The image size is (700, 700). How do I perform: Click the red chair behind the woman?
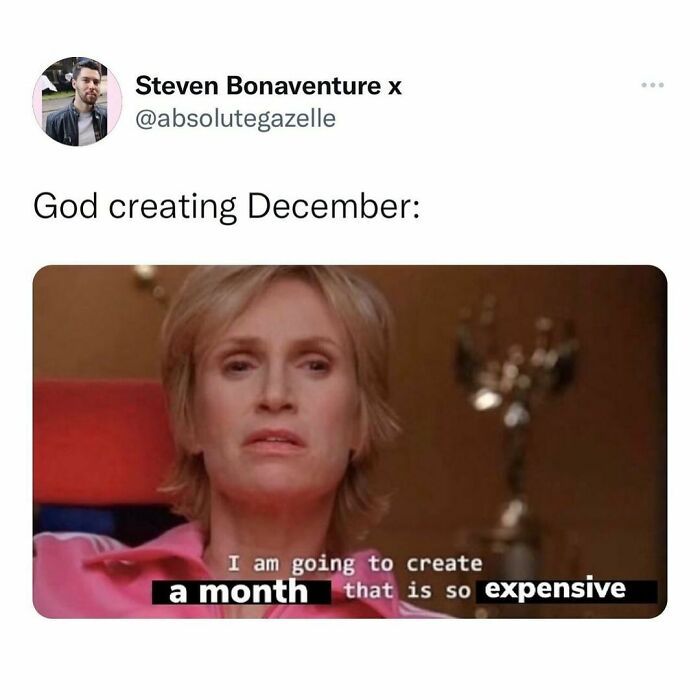click(100, 440)
